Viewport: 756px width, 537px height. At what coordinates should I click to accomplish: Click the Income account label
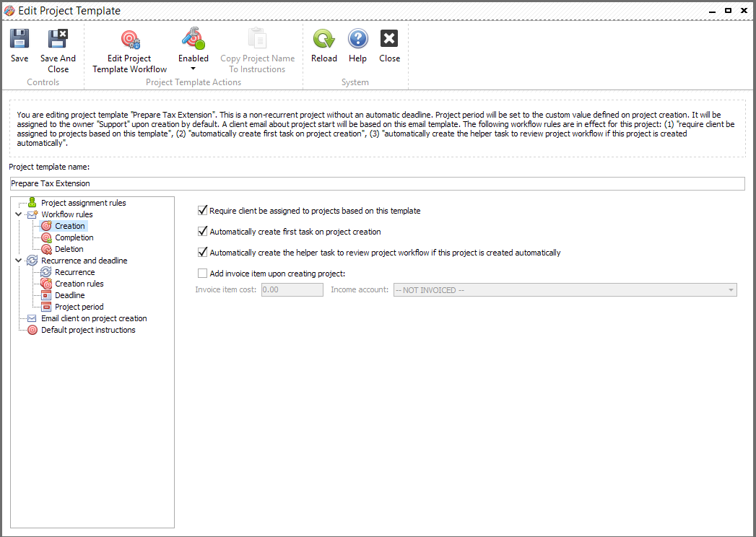[x=360, y=289]
